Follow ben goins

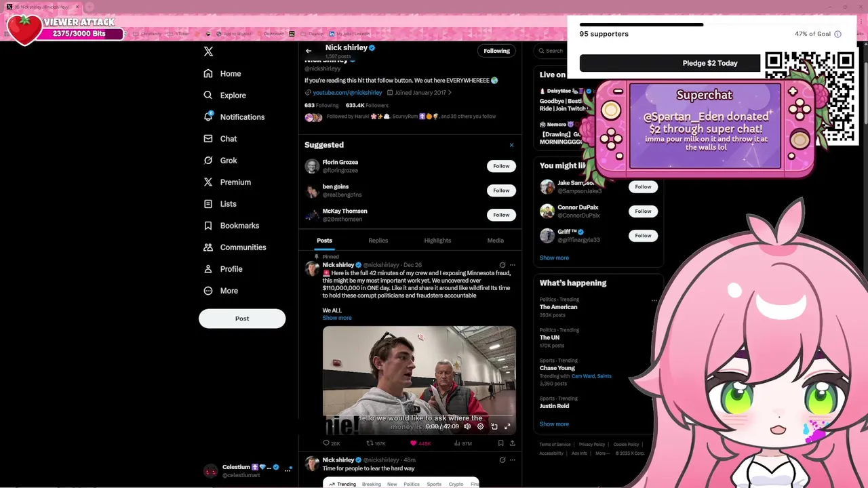point(501,190)
